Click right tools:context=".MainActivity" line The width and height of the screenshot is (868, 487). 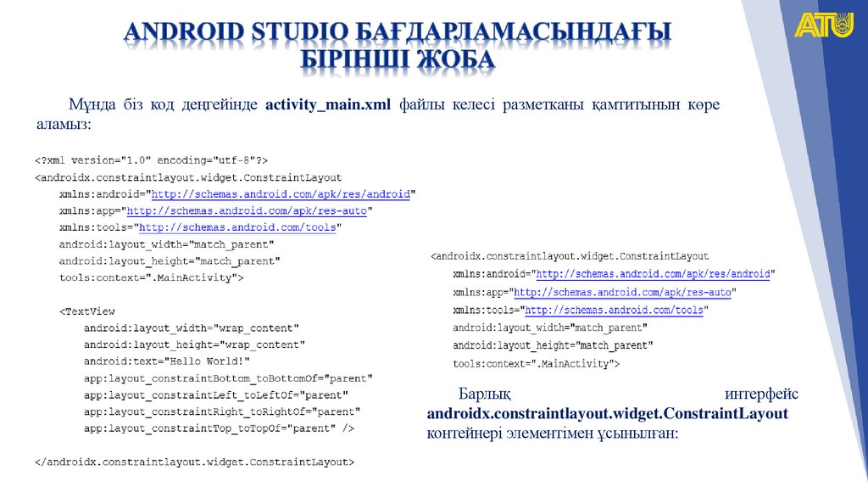[536, 364]
